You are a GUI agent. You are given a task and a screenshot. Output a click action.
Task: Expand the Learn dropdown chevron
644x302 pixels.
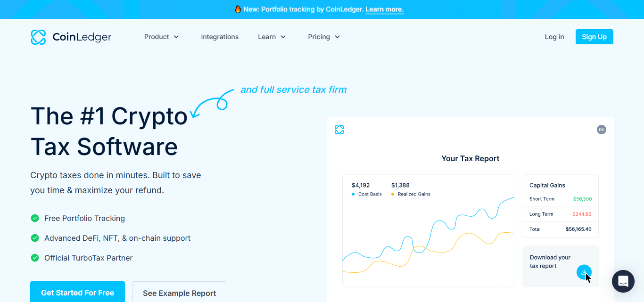point(283,37)
